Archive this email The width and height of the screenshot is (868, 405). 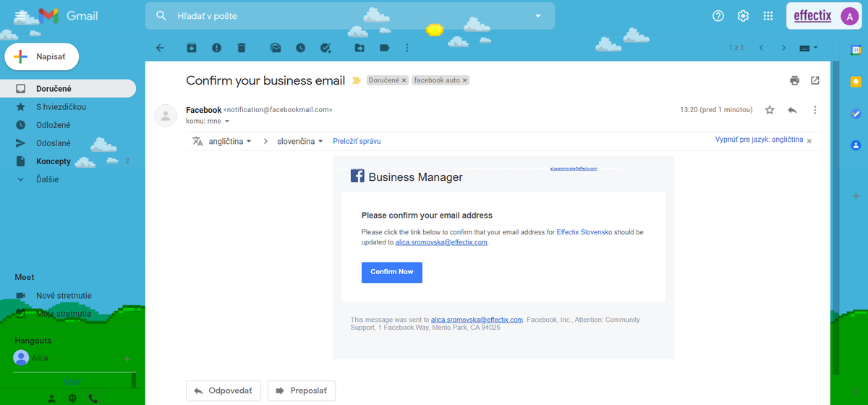point(192,48)
